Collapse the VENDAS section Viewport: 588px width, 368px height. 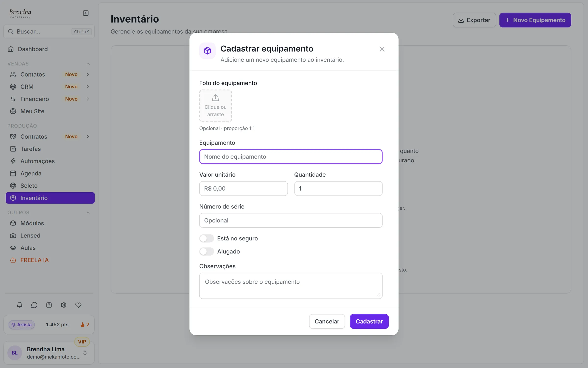[x=88, y=64]
